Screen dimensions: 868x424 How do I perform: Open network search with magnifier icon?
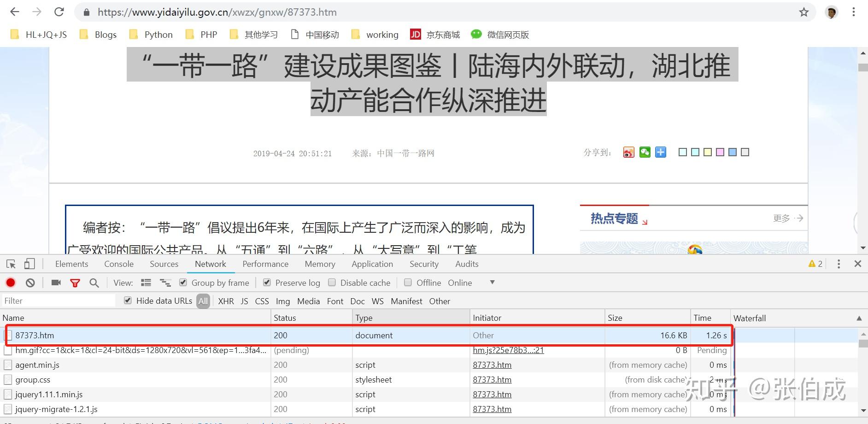94,283
